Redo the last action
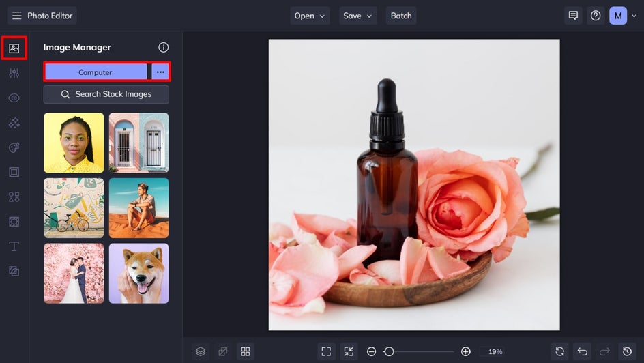The image size is (644, 363). pyautogui.click(x=604, y=351)
